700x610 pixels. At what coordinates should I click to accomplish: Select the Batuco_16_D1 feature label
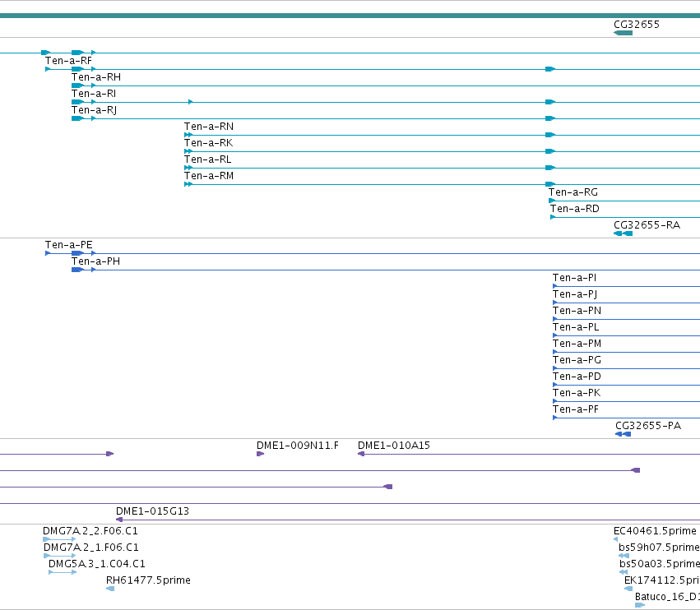(667, 597)
